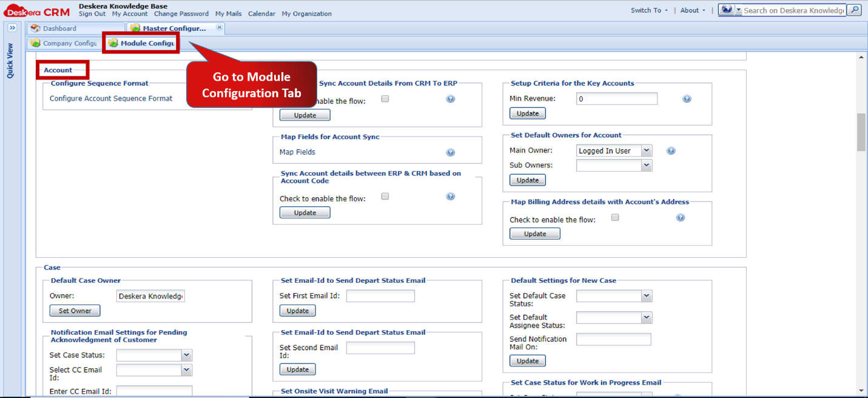Click the globe icon near the search bar
This screenshot has width=868, height=398.
pyautogui.click(x=725, y=9)
